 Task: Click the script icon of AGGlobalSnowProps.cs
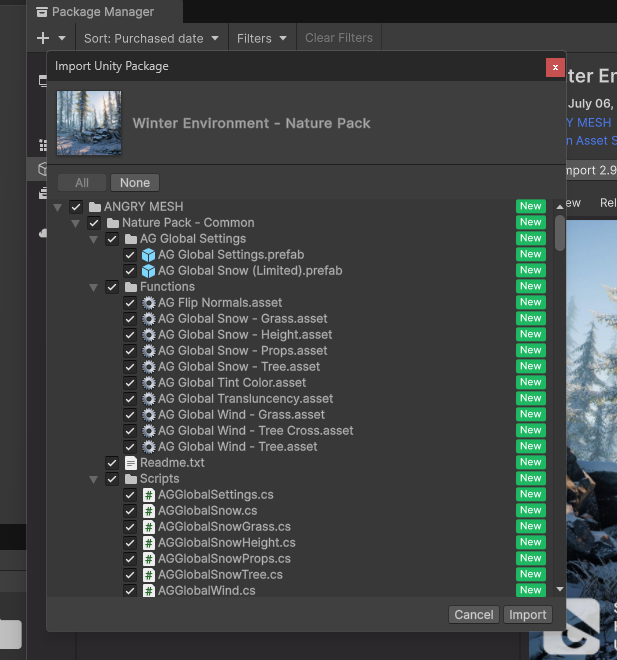[x=148, y=559]
